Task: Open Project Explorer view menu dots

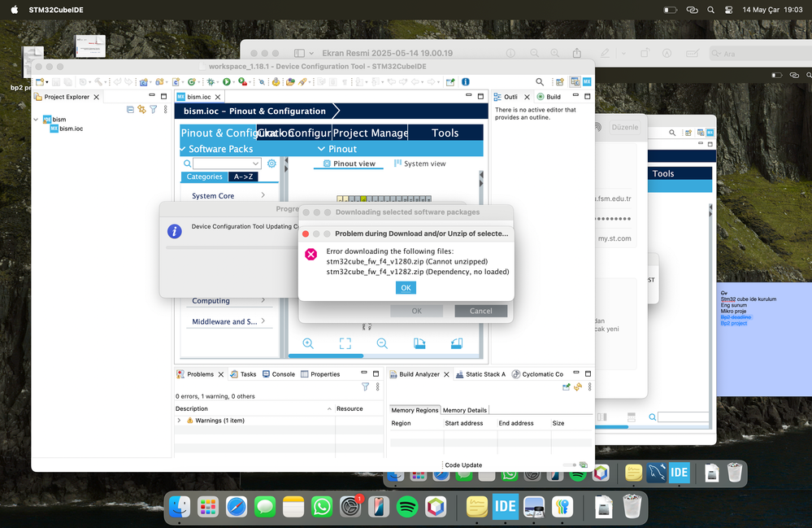Action: click(x=165, y=109)
